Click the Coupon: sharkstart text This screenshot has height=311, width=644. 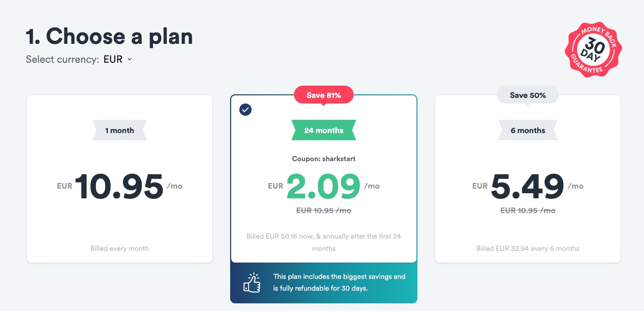324,159
